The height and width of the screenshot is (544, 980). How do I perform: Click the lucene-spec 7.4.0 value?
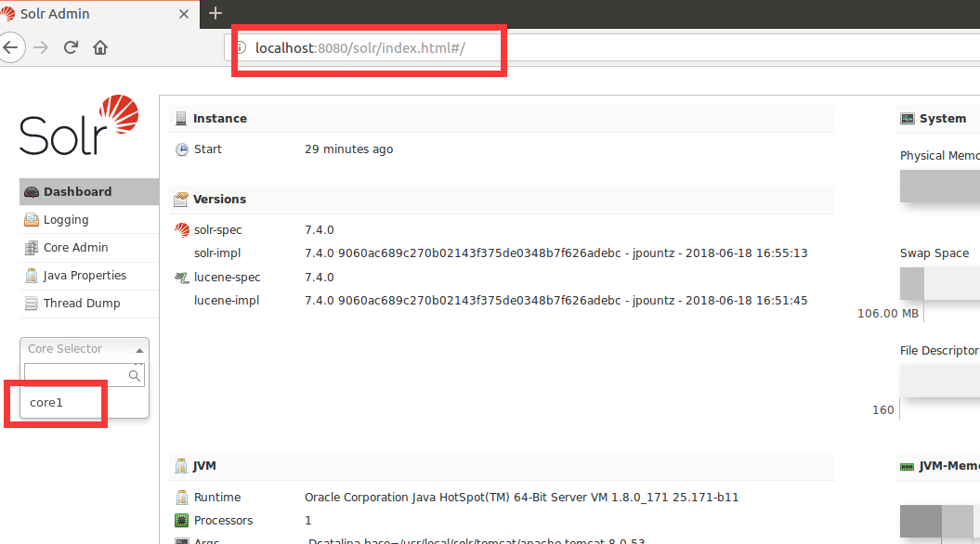point(320,278)
